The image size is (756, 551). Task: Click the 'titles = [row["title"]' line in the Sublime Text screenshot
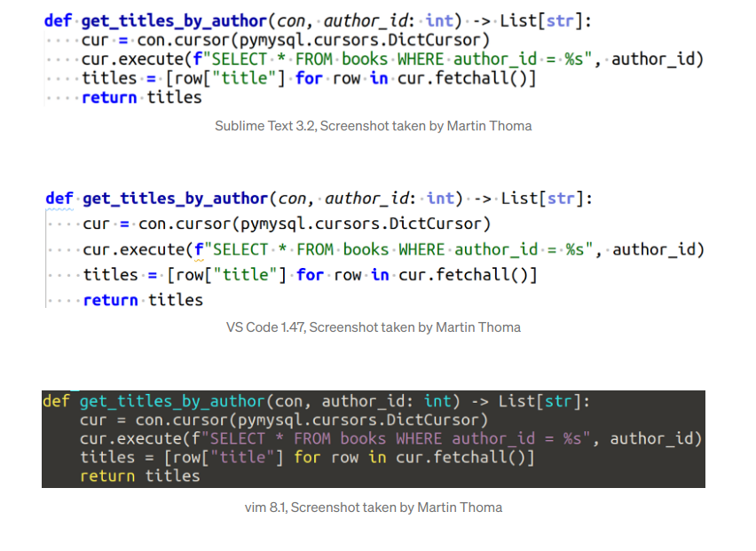pos(309,78)
